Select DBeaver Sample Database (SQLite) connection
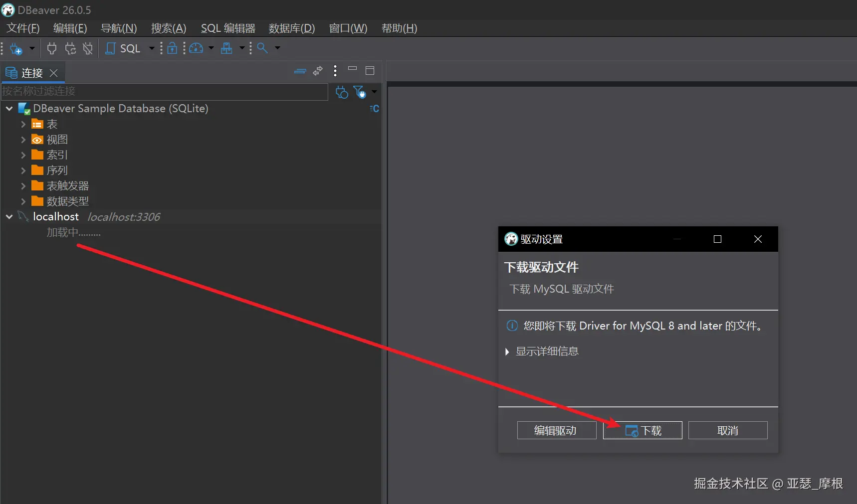Viewport: 857px width, 504px height. click(120, 108)
